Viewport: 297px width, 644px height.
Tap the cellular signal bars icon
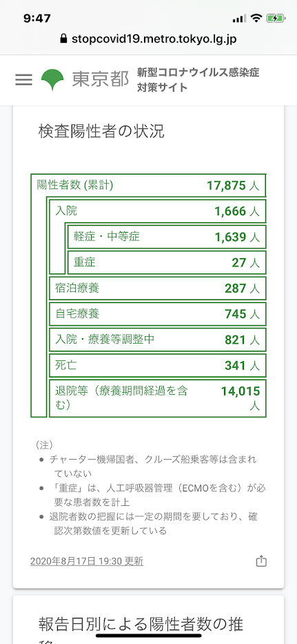(x=239, y=19)
